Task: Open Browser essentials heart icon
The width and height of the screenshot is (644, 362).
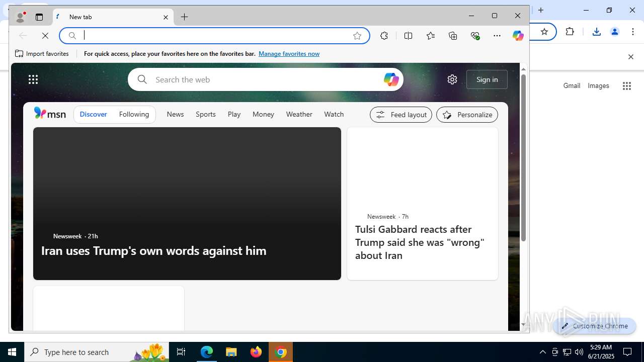Action: pyautogui.click(x=475, y=36)
